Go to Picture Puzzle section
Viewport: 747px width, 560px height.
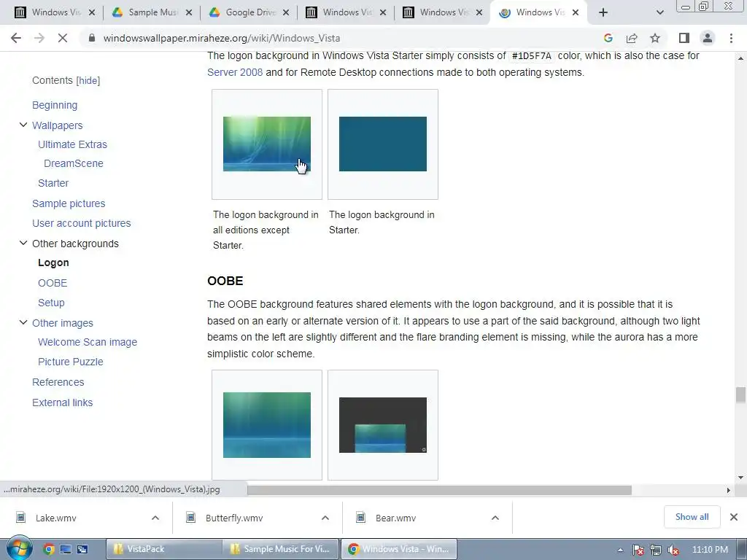tap(71, 362)
